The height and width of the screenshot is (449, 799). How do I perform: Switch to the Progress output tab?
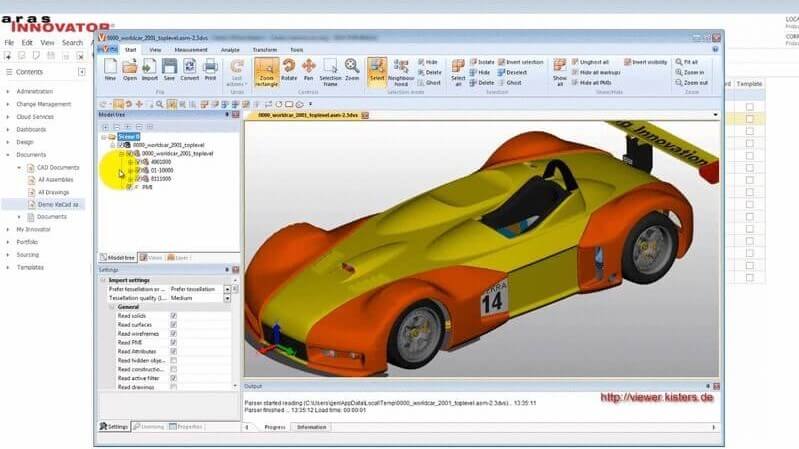[x=275, y=427]
